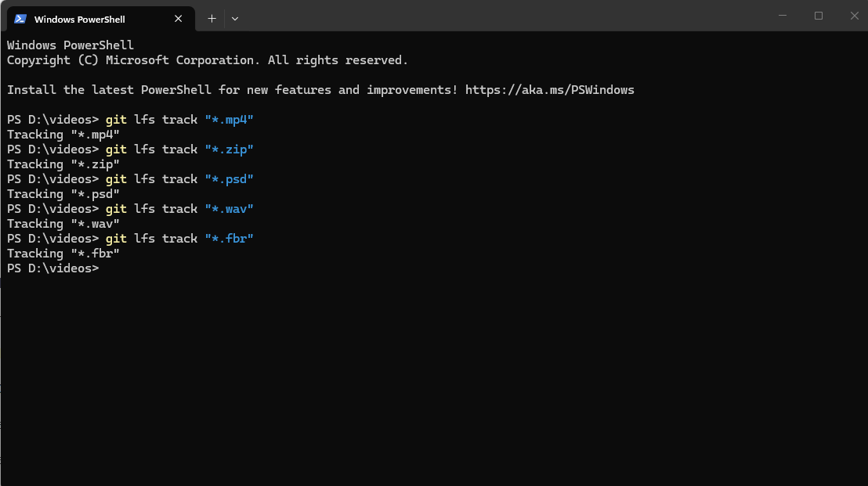Close the Windows PowerShell tab
The image size is (868, 486).
(179, 19)
